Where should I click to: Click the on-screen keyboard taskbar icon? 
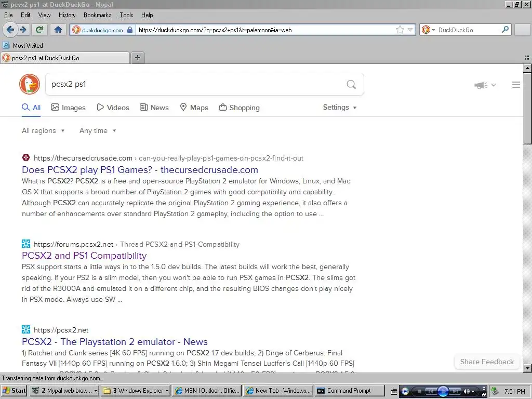tap(394, 392)
